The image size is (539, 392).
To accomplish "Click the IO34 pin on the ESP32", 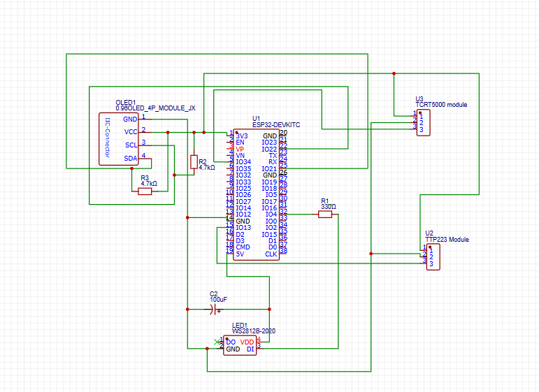I will (243, 162).
